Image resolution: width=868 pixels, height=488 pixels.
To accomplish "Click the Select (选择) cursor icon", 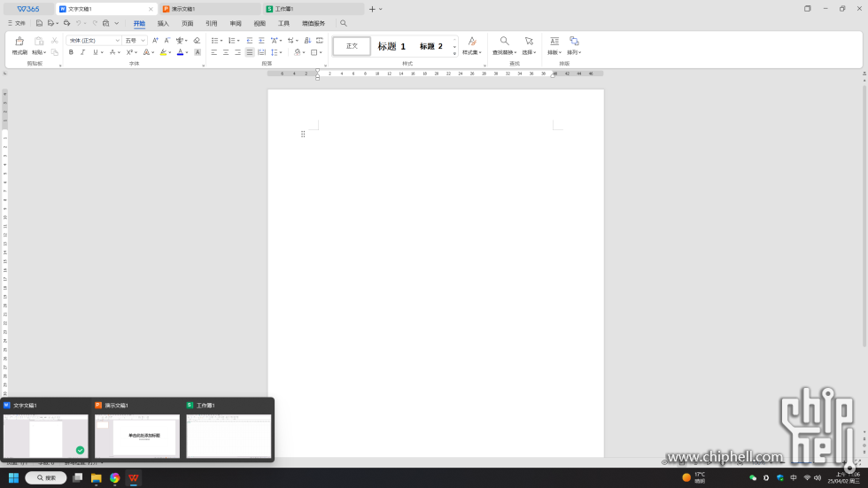I will click(x=529, y=42).
